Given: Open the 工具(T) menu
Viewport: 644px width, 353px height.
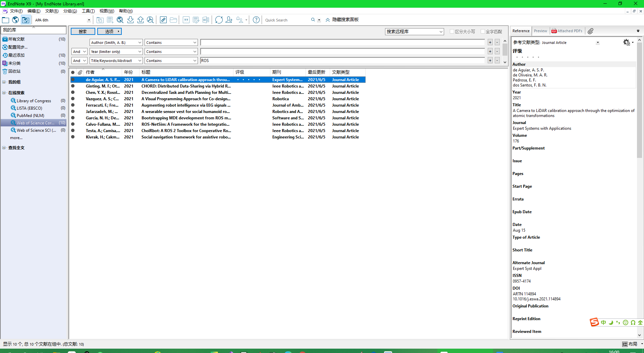Looking at the screenshot, I should (x=88, y=11).
